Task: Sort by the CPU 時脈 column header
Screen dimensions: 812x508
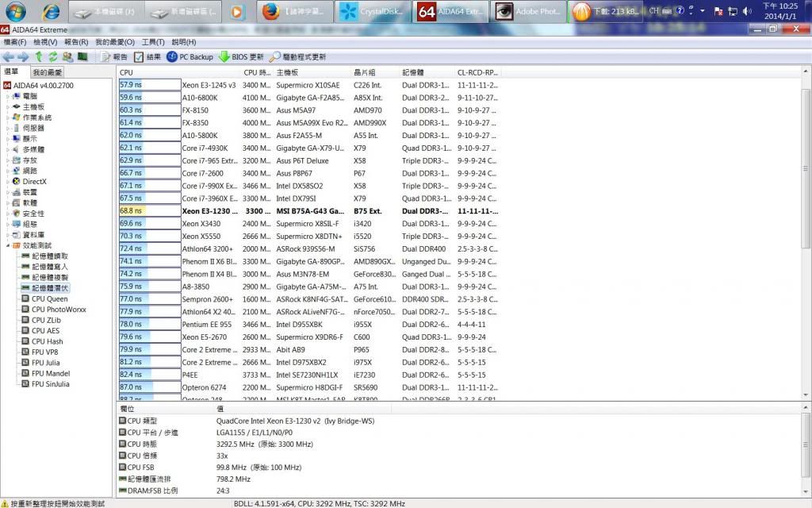Action: [258, 72]
